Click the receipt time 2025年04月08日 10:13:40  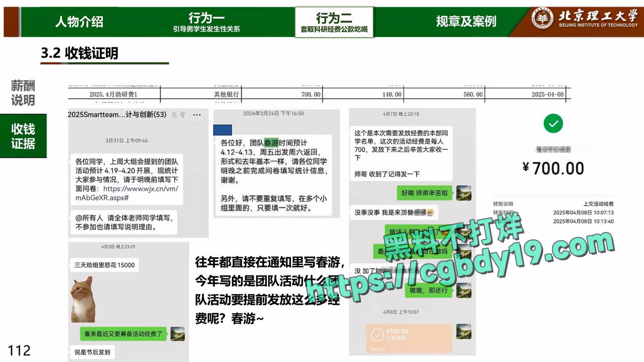(x=583, y=221)
